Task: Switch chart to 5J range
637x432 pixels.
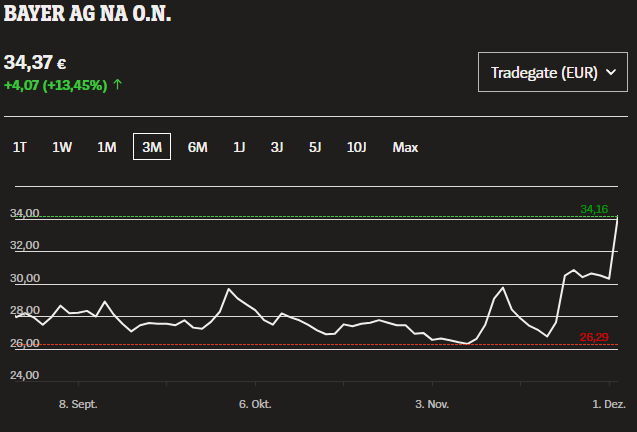Action: (x=315, y=147)
